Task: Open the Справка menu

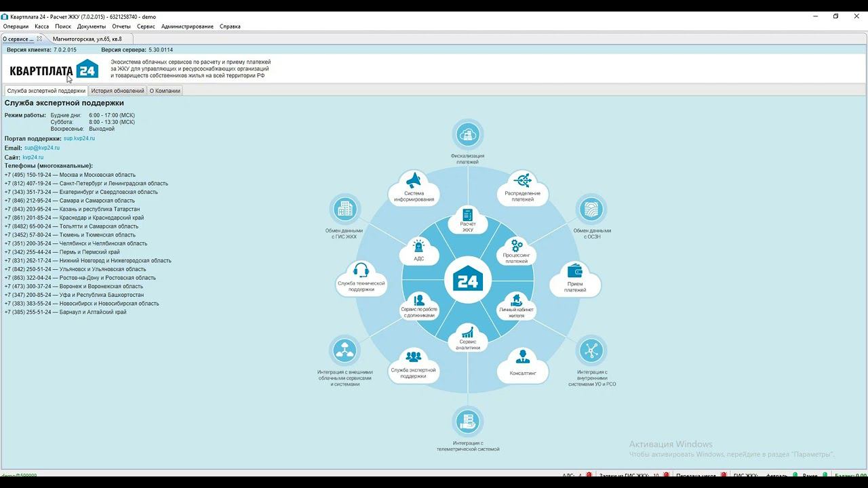Action: tap(230, 26)
